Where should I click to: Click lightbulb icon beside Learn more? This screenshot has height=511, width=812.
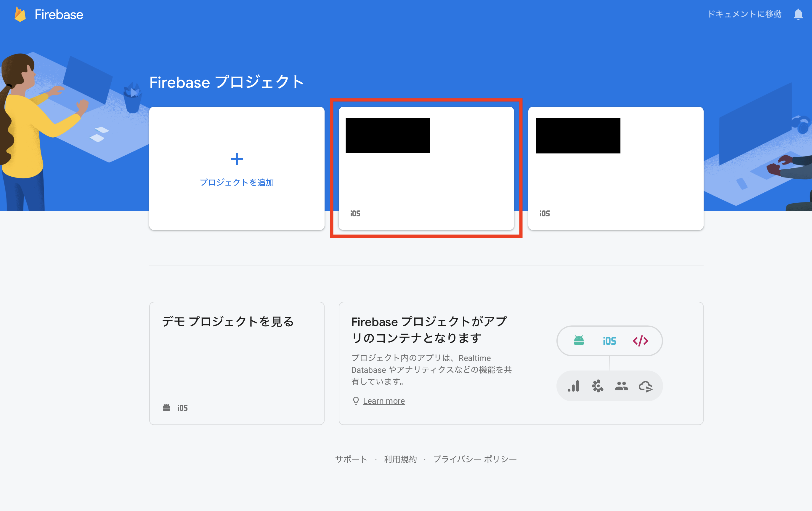pyautogui.click(x=356, y=401)
